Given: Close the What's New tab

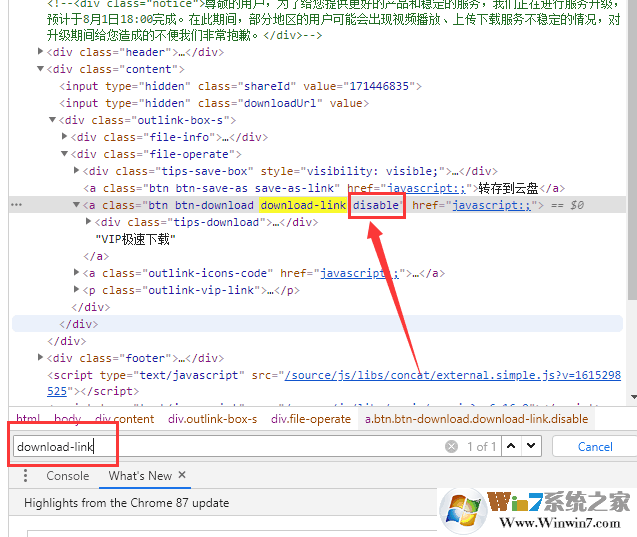Looking at the screenshot, I should (186, 476).
